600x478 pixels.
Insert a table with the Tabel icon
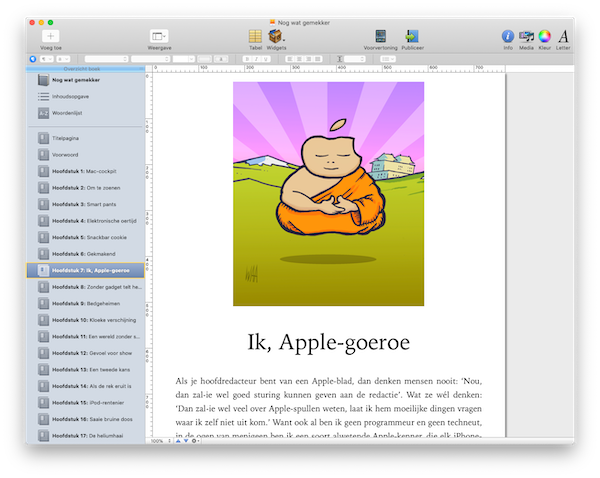pyautogui.click(x=255, y=36)
